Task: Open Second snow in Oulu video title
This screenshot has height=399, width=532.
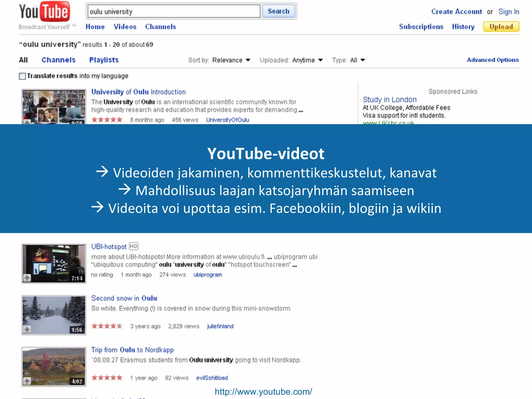Action: (124, 298)
